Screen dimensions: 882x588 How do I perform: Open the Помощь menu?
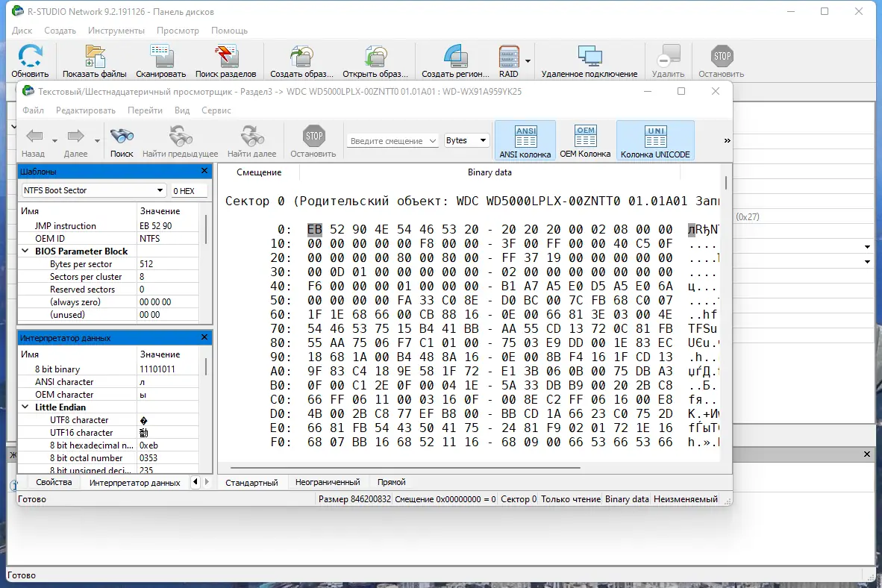click(x=229, y=31)
